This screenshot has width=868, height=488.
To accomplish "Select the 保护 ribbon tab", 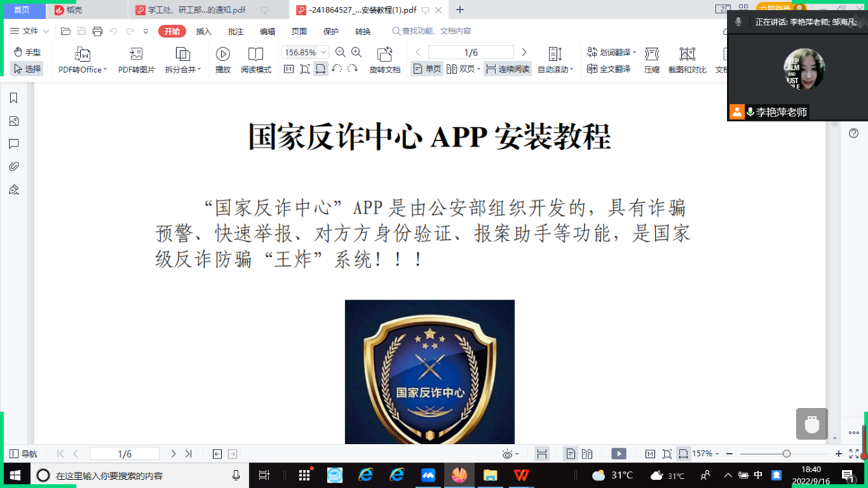I will click(x=331, y=32).
